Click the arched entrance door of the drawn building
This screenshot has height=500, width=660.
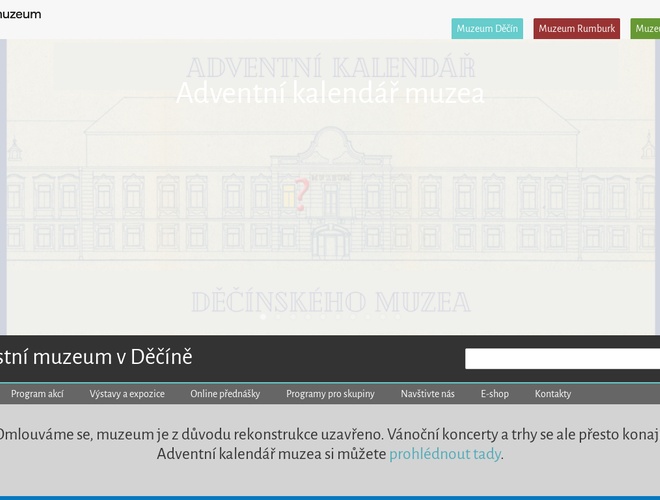point(330,242)
